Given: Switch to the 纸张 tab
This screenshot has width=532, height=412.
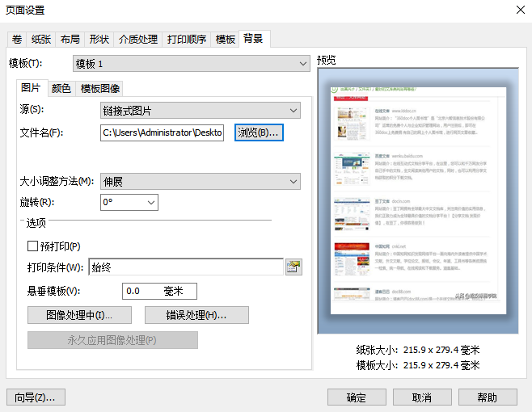Looking at the screenshot, I should 41,39.
